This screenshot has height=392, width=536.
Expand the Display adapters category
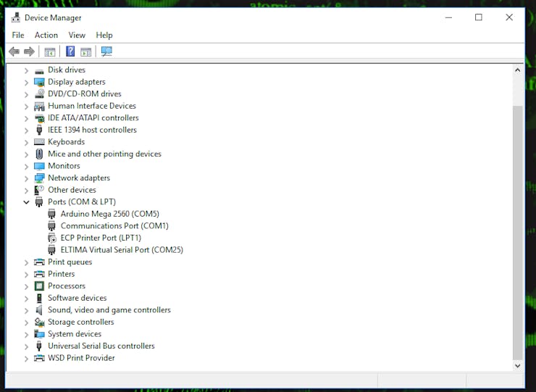pos(26,83)
